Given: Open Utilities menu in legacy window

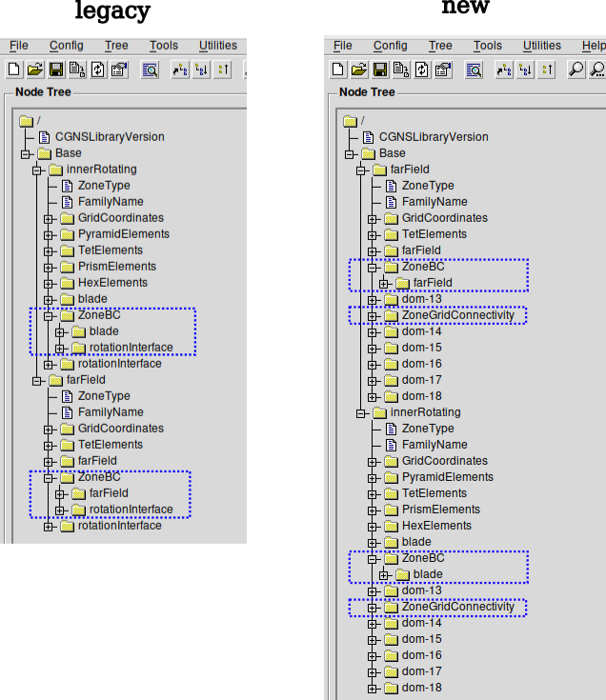Looking at the screenshot, I should click(218, 46).
